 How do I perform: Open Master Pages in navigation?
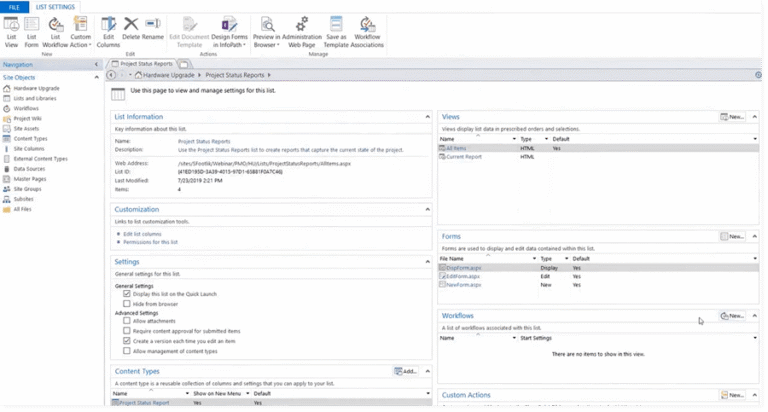29,179
